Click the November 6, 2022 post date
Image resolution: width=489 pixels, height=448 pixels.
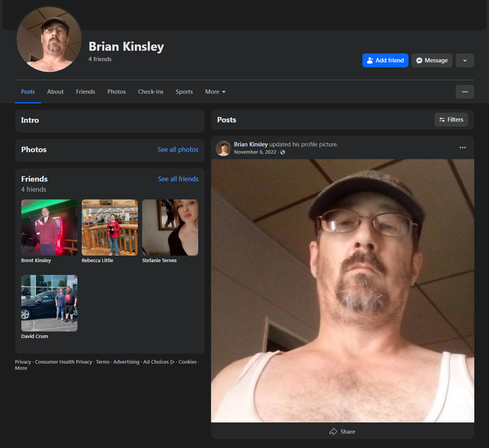tap(255, 152)
